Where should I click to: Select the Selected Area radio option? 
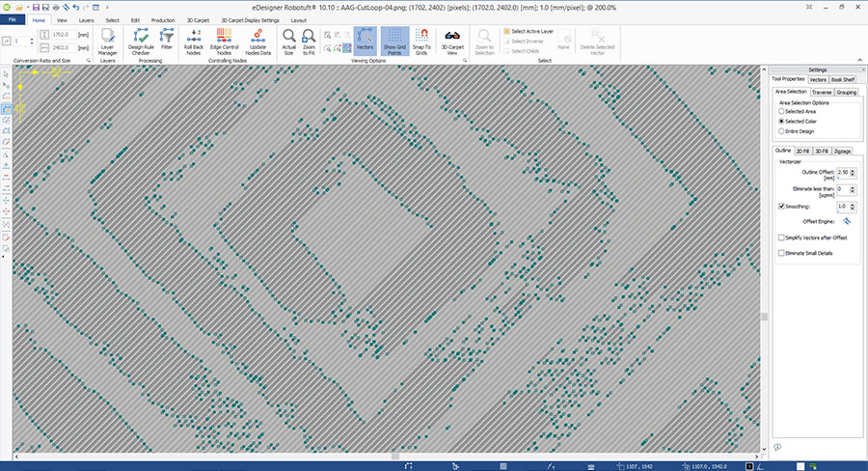click(x=798, y=111)
